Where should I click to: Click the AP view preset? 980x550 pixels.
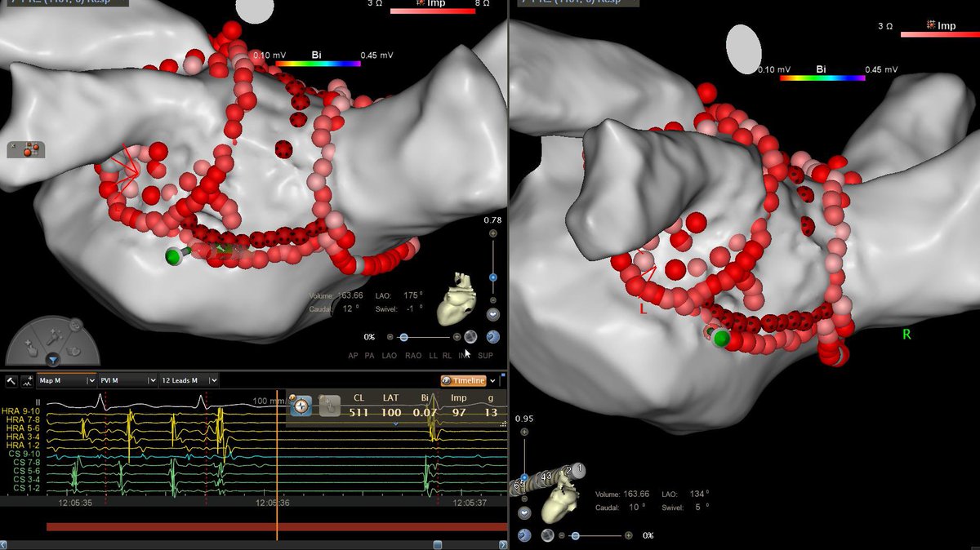pyautogui.click(x=353, y=355)
